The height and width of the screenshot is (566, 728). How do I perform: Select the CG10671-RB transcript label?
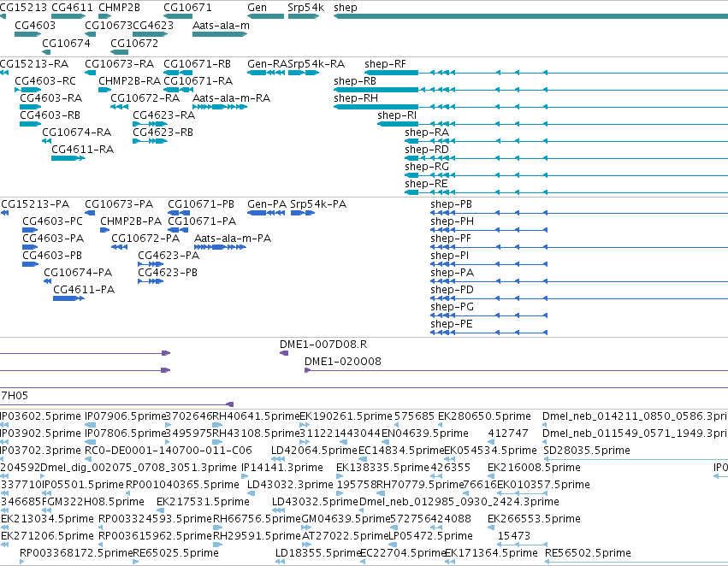coord(198,64)
